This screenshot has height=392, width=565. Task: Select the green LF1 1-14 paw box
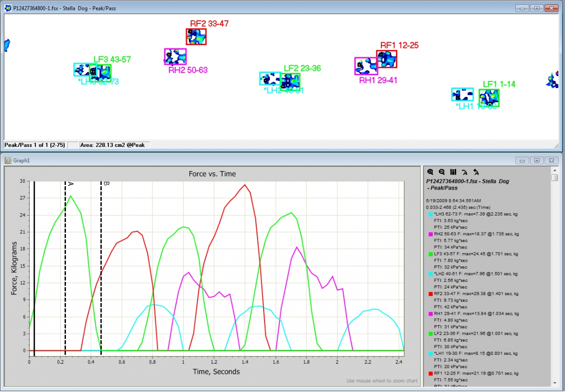489,98
